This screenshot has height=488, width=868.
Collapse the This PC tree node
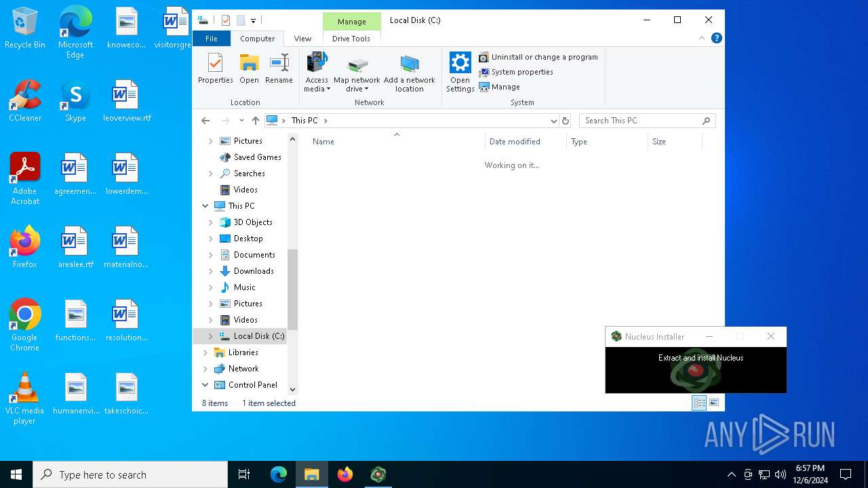click(x=205, y=206)
